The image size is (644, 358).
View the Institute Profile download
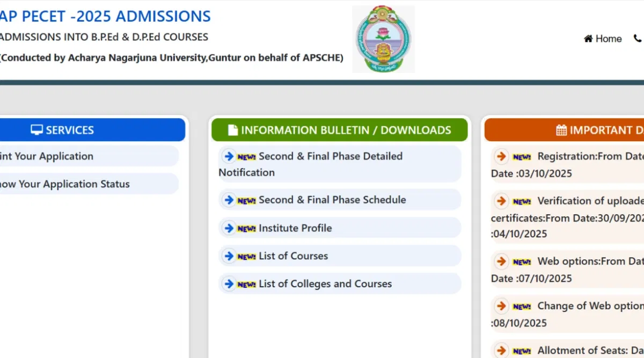tap(295, 228)
